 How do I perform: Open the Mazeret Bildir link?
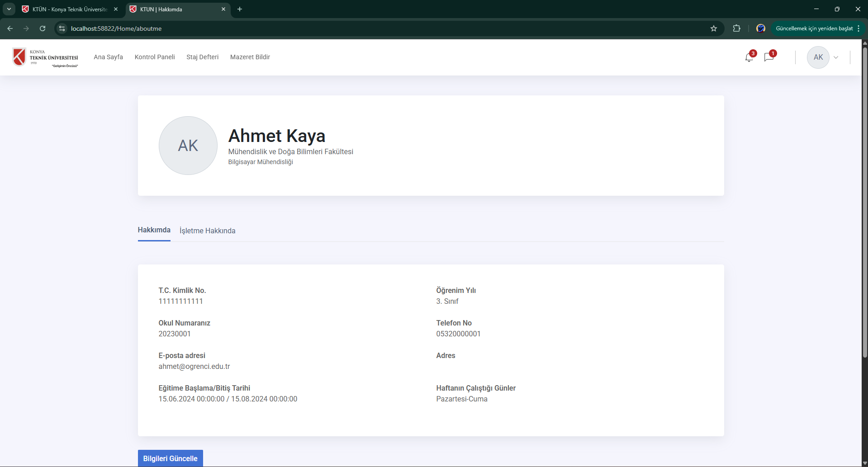coord(250,57)
